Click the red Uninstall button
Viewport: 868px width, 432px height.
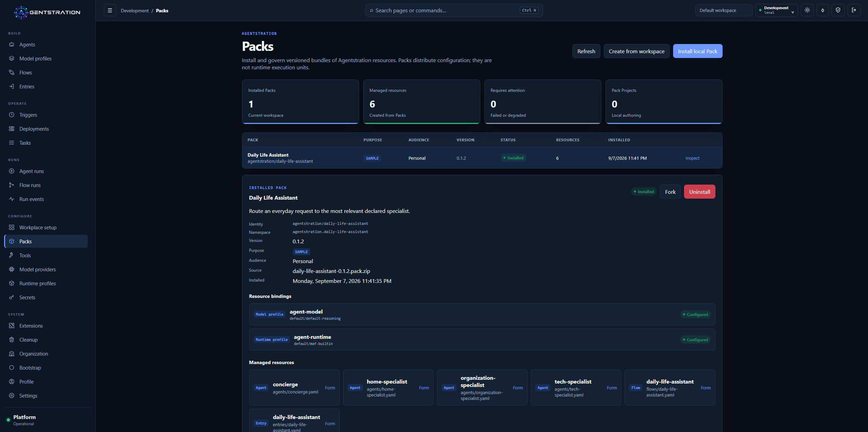point(699,192)
